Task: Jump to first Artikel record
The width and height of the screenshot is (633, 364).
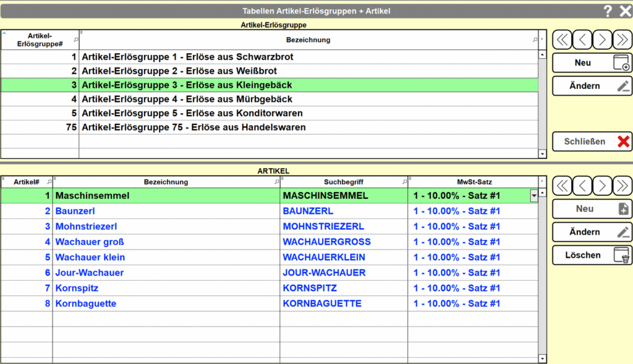Action: pyautogui.click(x=563, y=185)
